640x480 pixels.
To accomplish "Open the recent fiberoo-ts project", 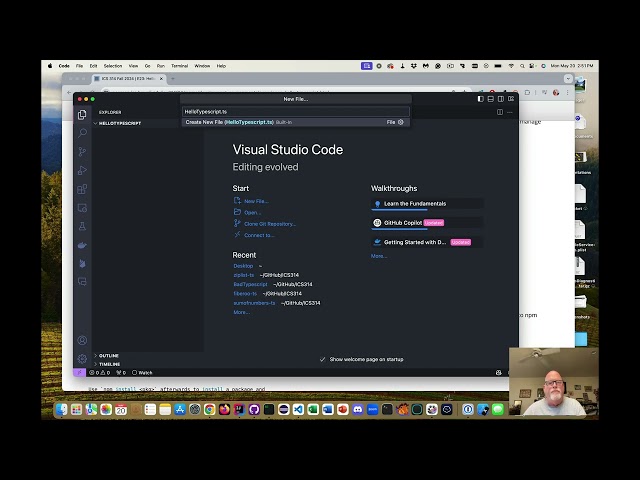I will coord(245,294).
